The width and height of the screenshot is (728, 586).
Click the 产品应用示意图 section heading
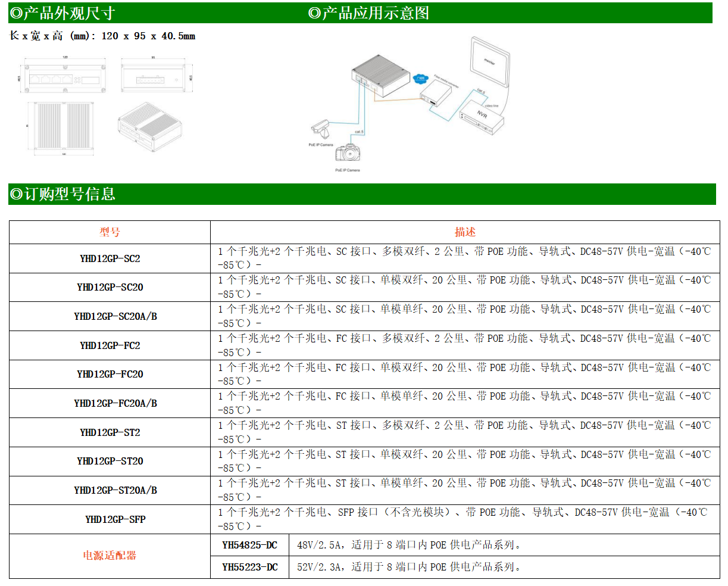click(369, 13)
